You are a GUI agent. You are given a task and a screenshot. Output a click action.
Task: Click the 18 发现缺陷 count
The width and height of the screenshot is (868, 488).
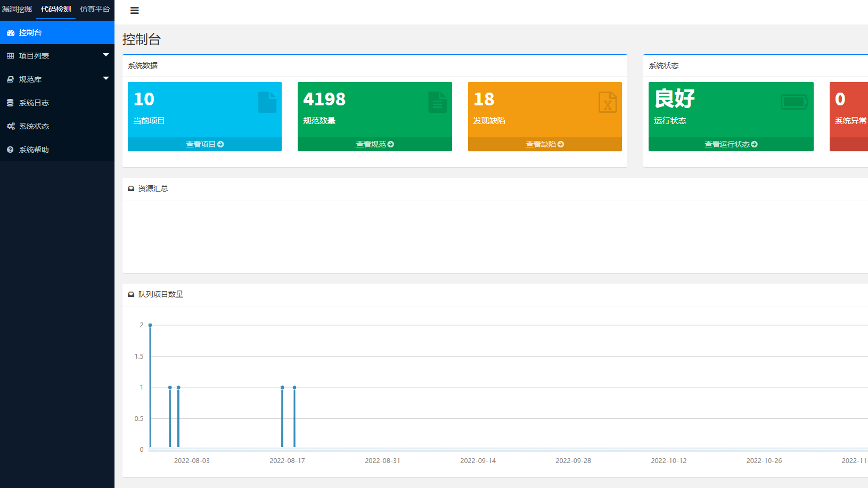(484, 99)
